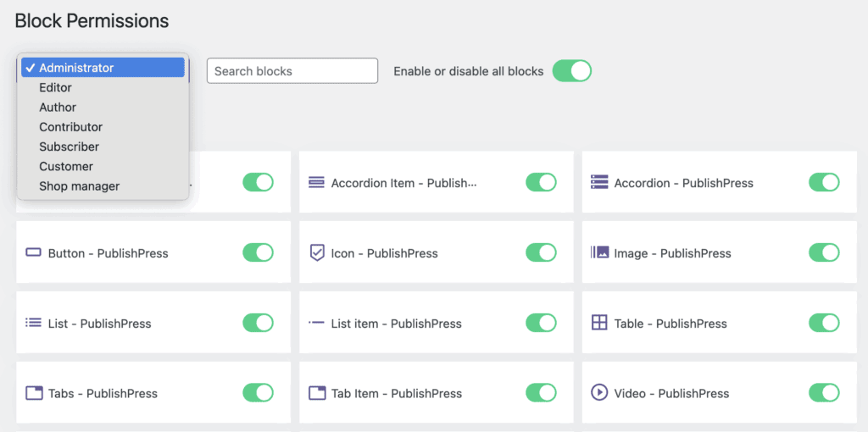Viewport: 868px width, 432px height.
Task: Disable the Accordion Item block toggle
Action: tap(541, 182)
